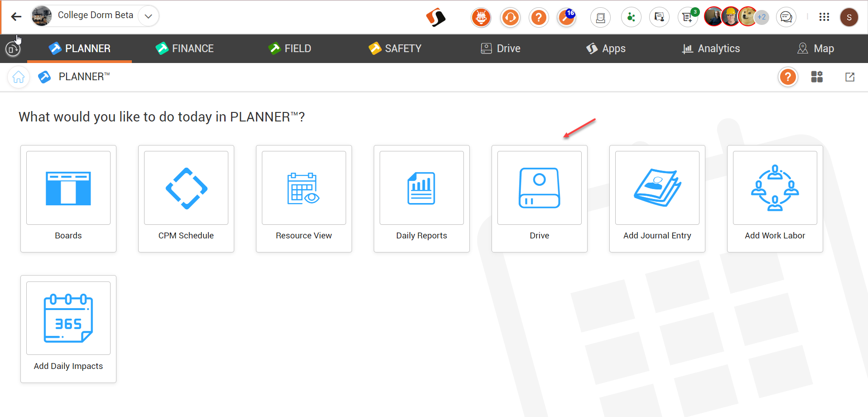868x417 pixels.
Task: Click the Shiba dog avatar
Action: point(747,17)
